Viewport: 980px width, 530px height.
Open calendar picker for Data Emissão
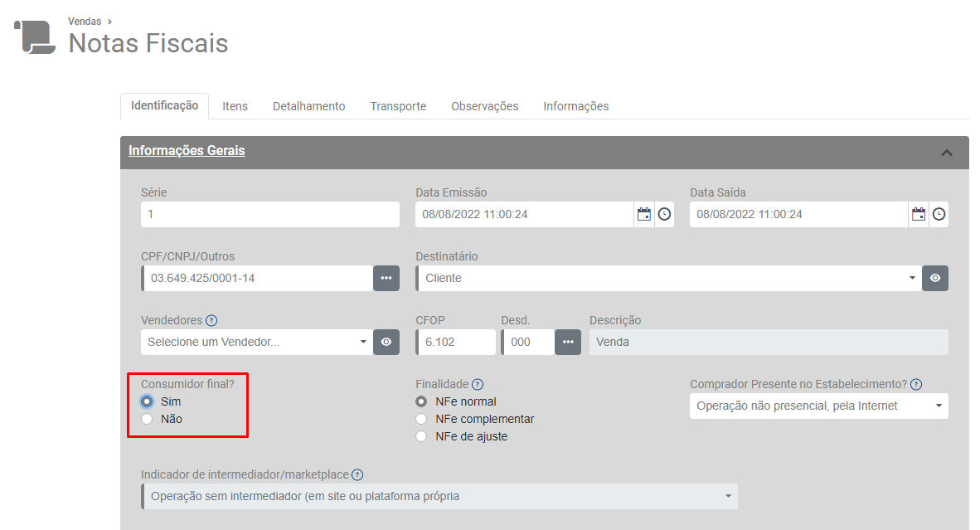pos(643,214)
